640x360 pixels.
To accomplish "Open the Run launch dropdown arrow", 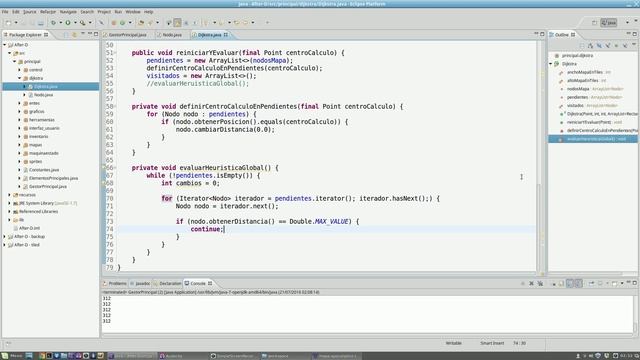I will click(75, 23).
